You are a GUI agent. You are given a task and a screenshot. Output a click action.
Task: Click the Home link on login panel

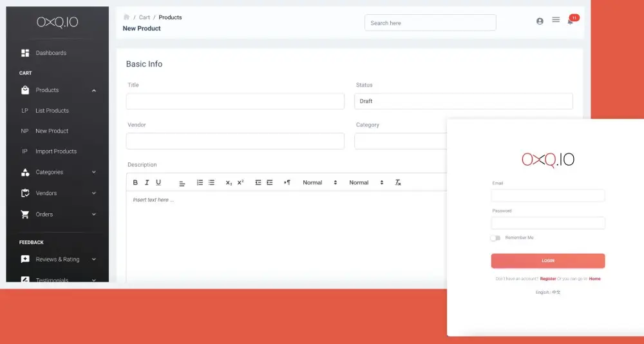(x=594, y=279)
